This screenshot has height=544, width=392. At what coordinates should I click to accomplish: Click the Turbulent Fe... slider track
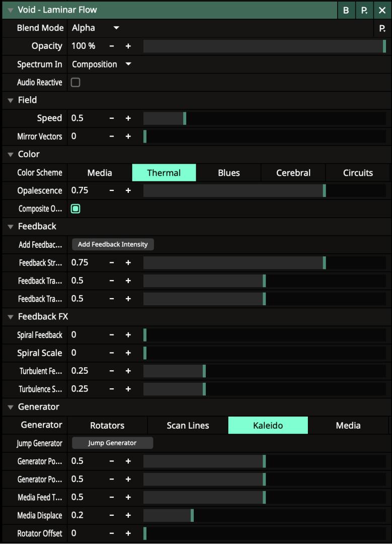pyautogui.click(x=265, y=371)
